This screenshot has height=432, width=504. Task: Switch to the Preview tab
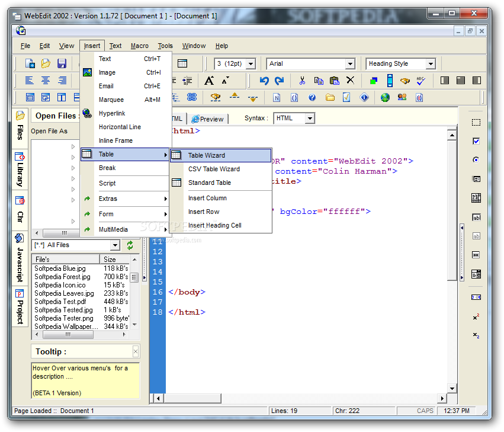pos(208,119)
